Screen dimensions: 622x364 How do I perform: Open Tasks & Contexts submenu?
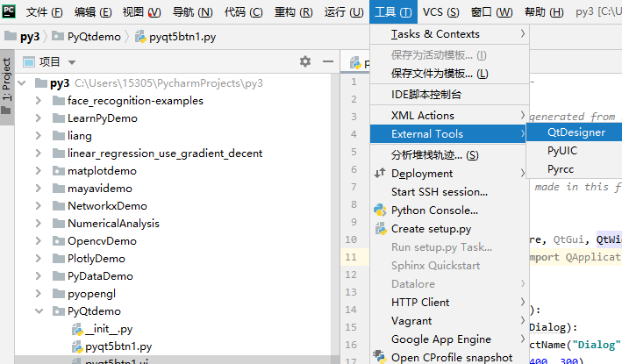pos(449,34)
